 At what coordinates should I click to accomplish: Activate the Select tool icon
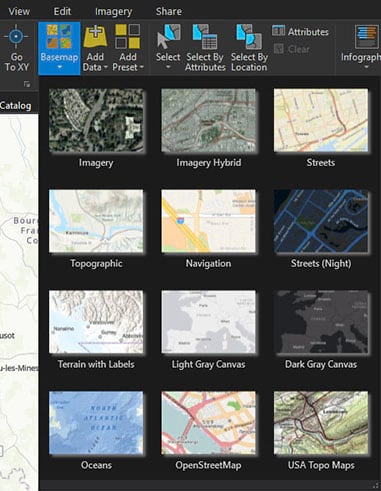(x=169, y=36)
